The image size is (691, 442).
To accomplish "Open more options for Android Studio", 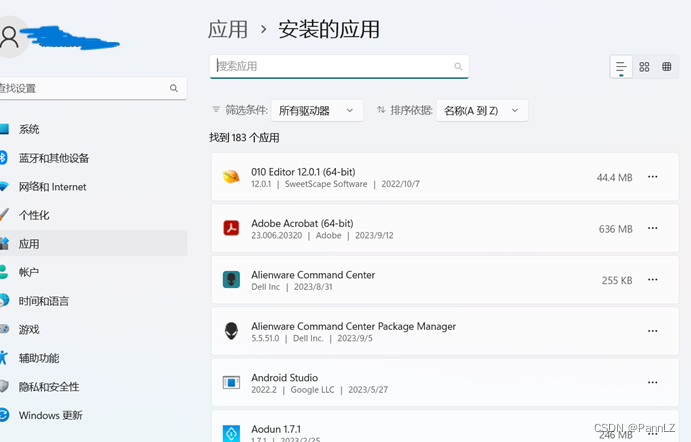I will pyautogui.click(x=653, y=383).
